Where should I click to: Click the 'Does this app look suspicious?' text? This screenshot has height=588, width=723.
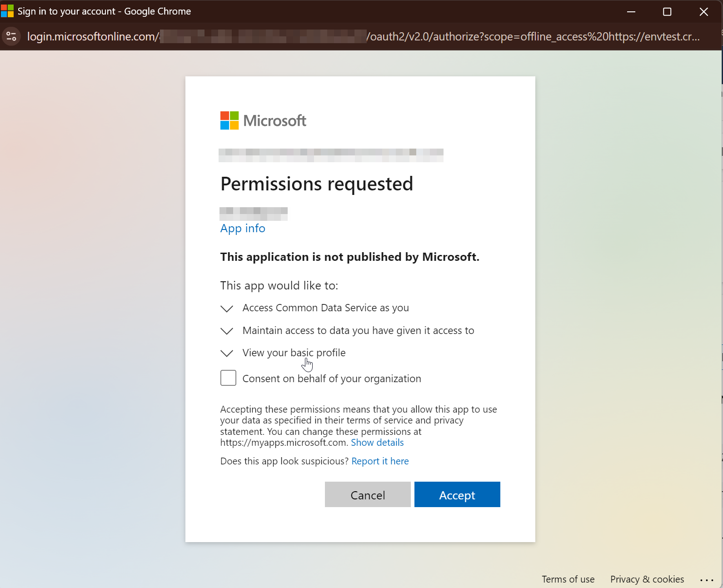pyautogui.click(x=284, y=461)
